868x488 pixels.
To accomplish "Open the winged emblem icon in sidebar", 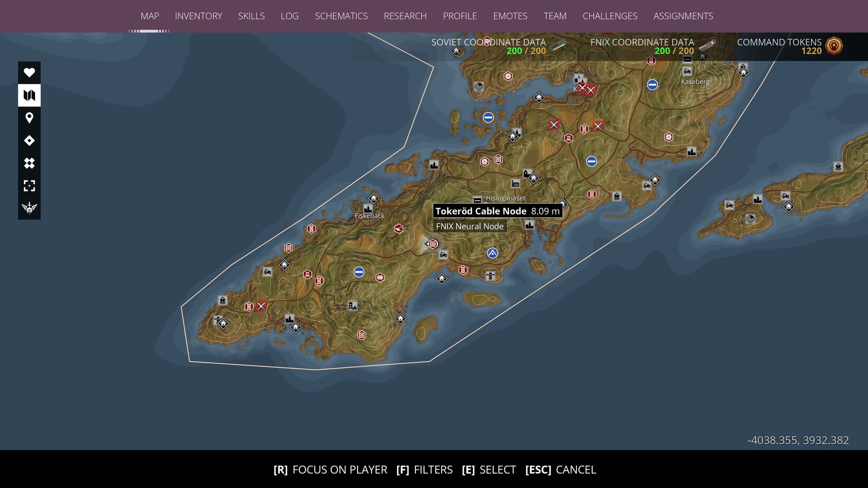I will pyautogui.click(x=29, y=208).
